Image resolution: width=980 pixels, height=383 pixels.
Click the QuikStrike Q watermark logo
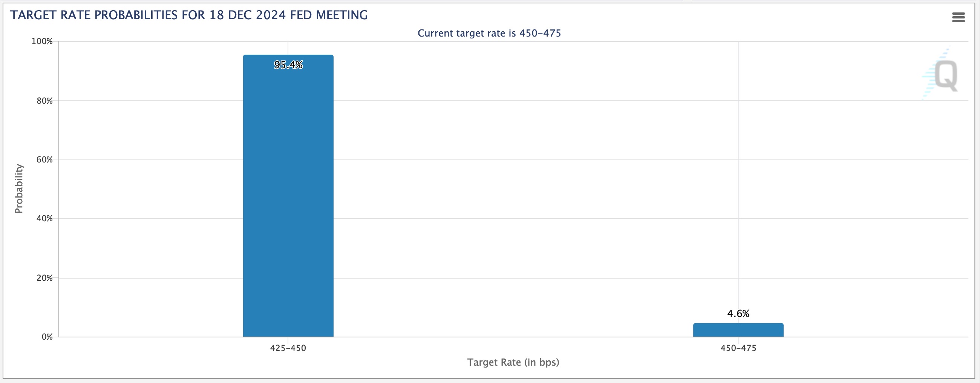point(940,73)
